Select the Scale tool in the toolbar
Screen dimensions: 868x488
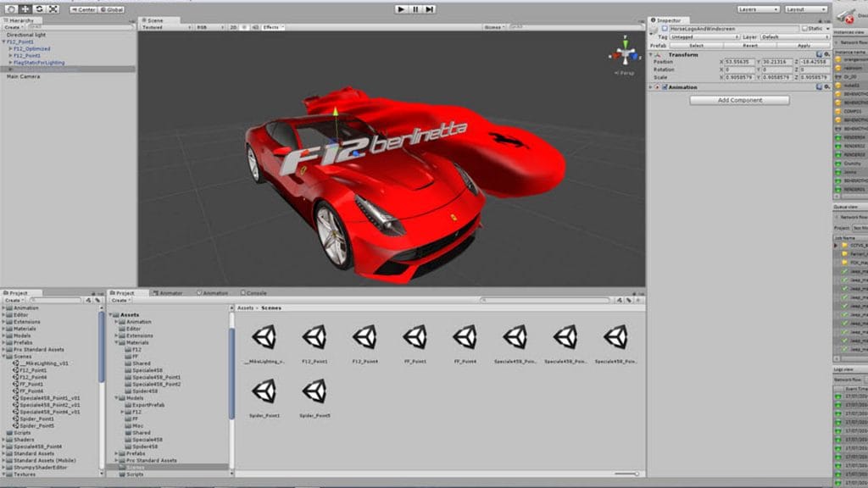53,8
